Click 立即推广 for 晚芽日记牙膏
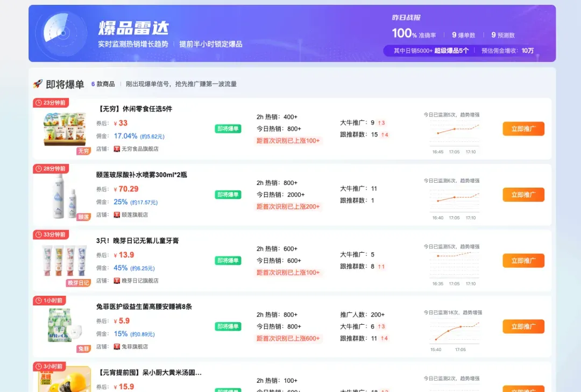The width and height of the screenshot is (581, 392). click(x=523, y=261)
